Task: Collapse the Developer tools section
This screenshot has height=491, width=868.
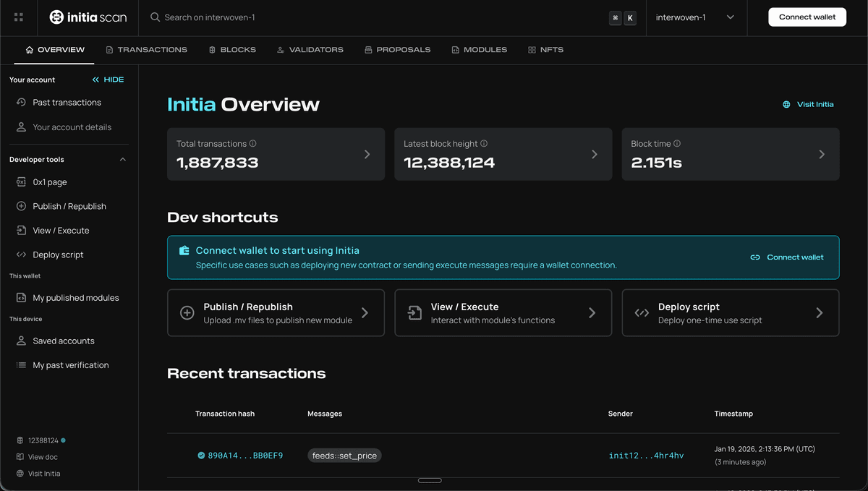Action: point(122,160)
